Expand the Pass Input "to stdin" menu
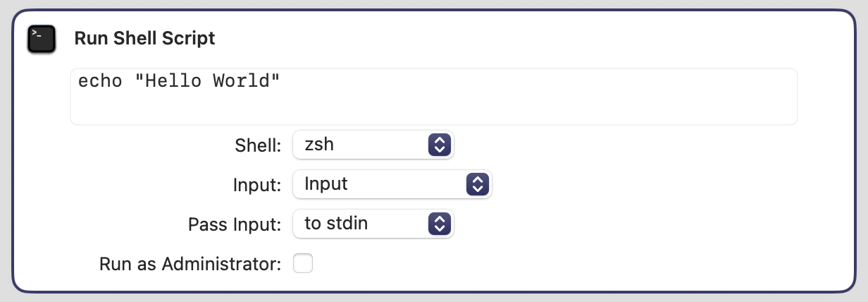Viewport: 868px width, 302px height. (373, 224)
